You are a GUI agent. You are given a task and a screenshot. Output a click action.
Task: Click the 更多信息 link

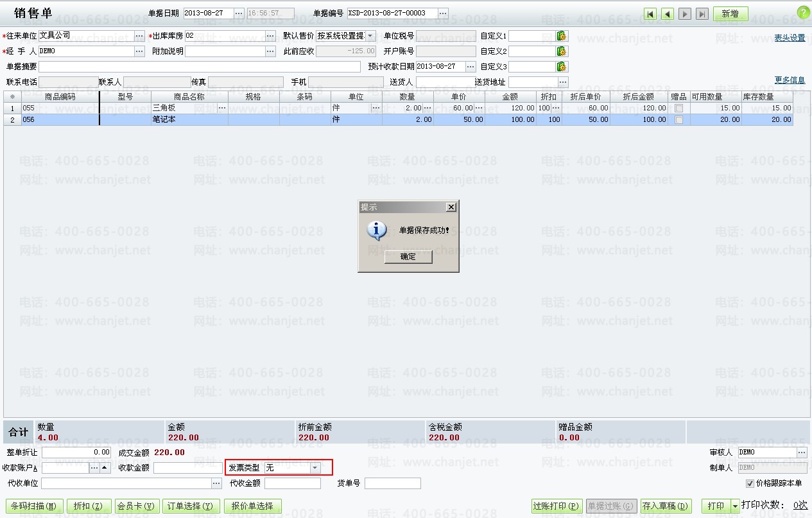[789, 80]
